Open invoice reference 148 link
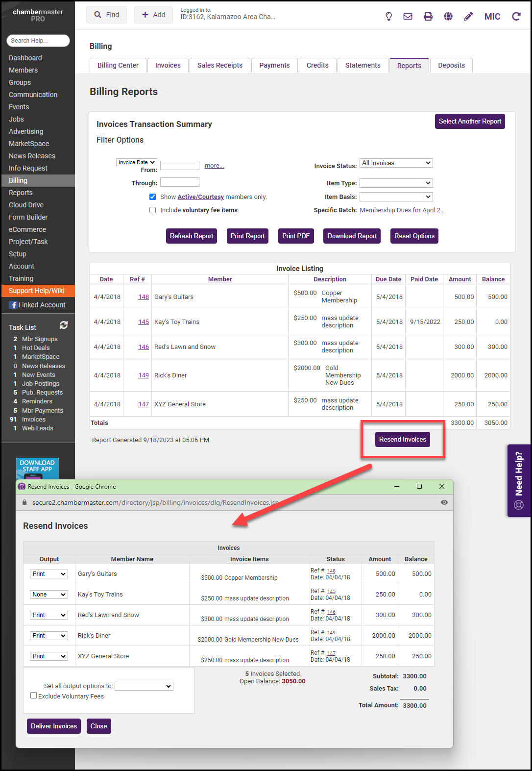Image resolution: width=532 pixels, height=771 pixels. click(144, 297)
